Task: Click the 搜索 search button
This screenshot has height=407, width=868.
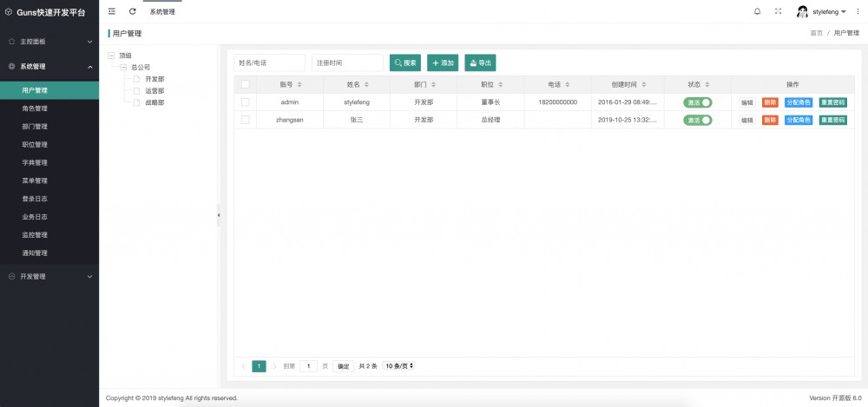Action: tap(405, 62)
